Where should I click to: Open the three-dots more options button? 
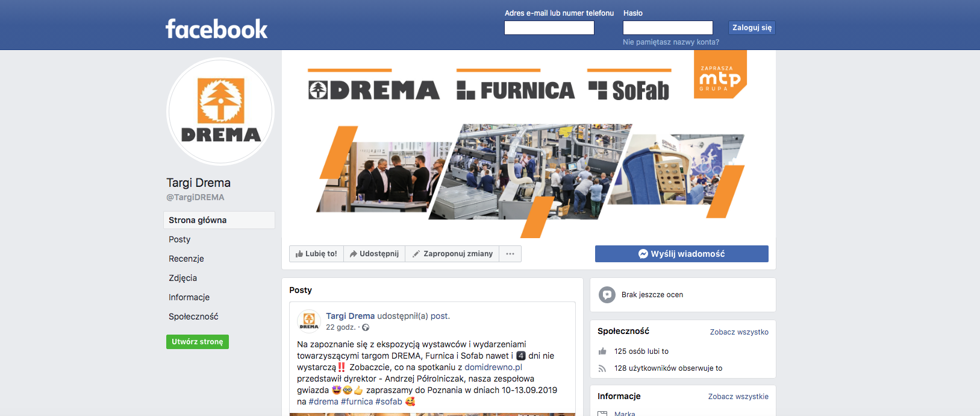coord(510,254)
